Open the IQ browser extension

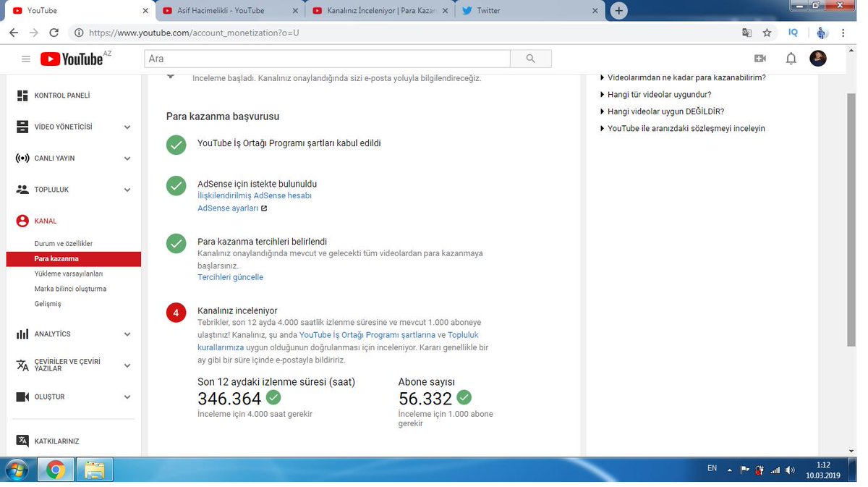pyautogui.click(x=793, y=33)
